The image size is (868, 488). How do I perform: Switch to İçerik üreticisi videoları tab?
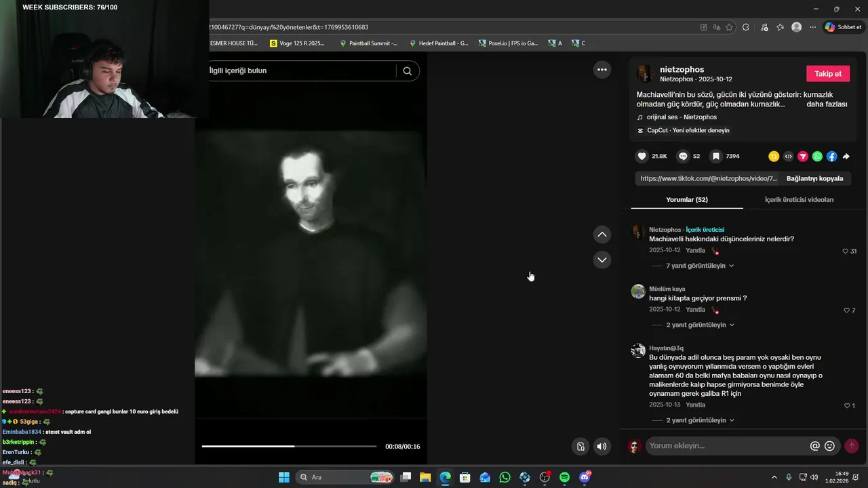pos(799,200)
